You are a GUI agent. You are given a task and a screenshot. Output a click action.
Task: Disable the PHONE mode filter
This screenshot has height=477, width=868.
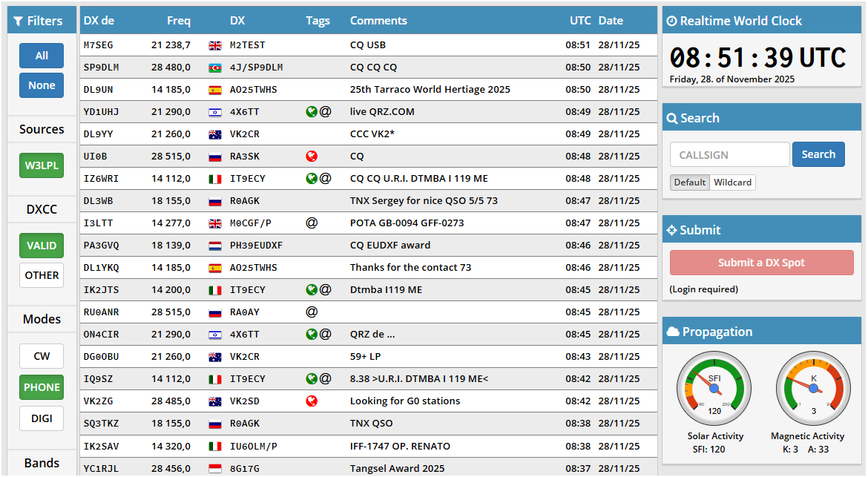click(x=42, y=387)
